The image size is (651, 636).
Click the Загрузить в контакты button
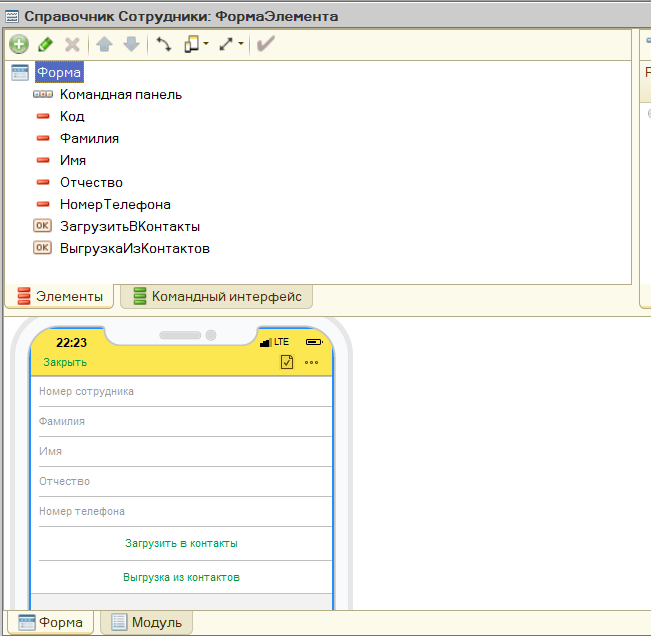pyautogui.click(x=181, y=543)
